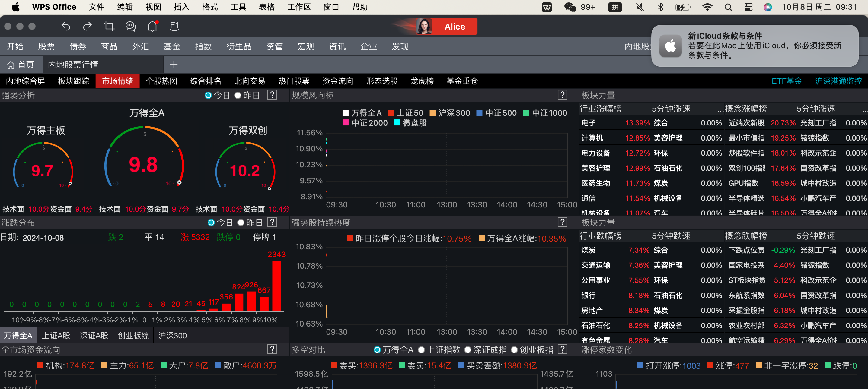Screen dimensions: 868x389
Task: Open the chat bubbles icon
Action: pyautogui.click(x=130, y=26)
